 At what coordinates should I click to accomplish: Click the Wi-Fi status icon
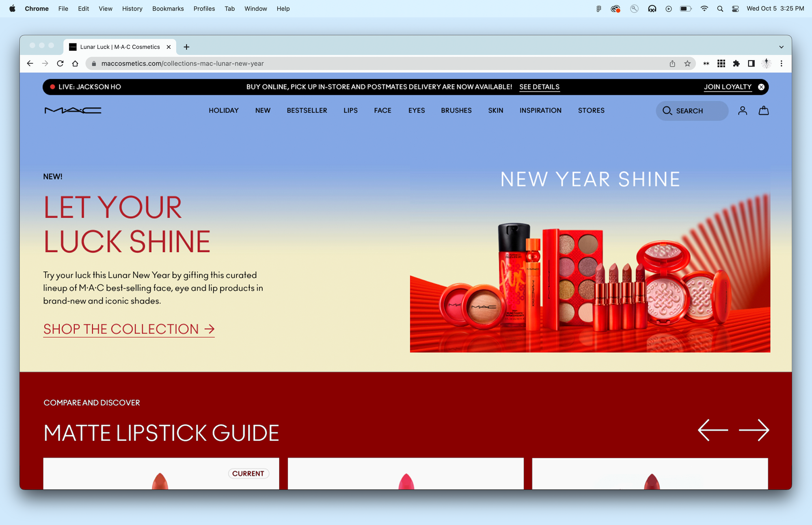coord(704,9)
